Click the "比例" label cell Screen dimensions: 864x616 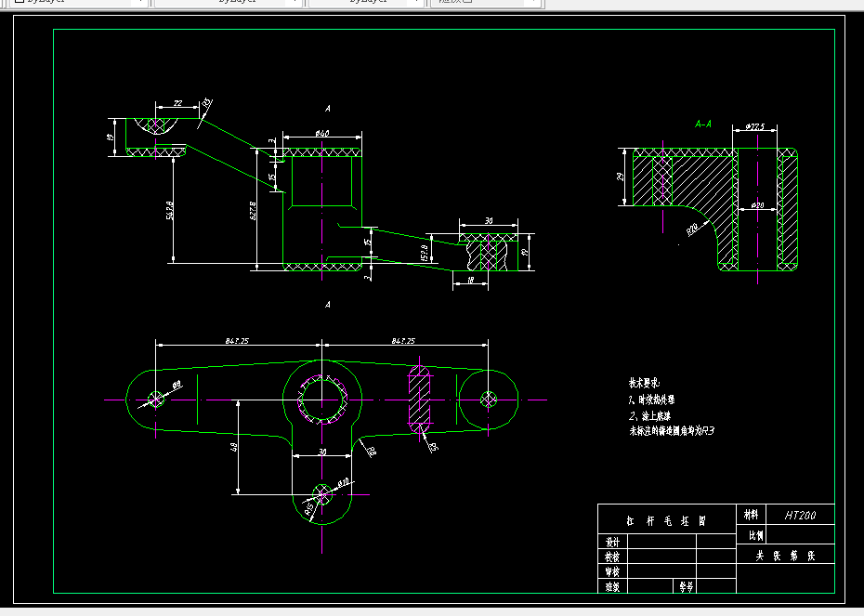tap(751, 535)
